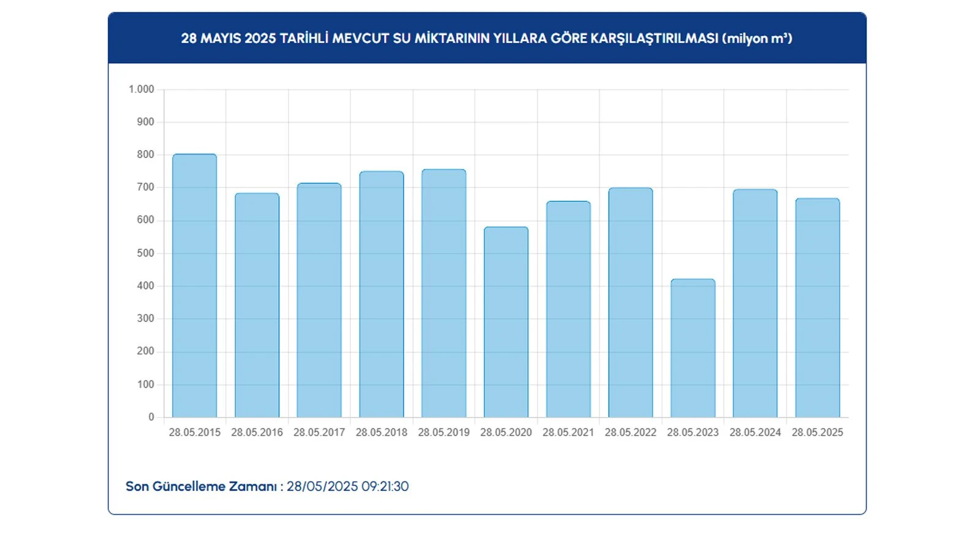Click the 28.05.2021 bar
Viewport: 980px width, 551px height.
[568, 309]
